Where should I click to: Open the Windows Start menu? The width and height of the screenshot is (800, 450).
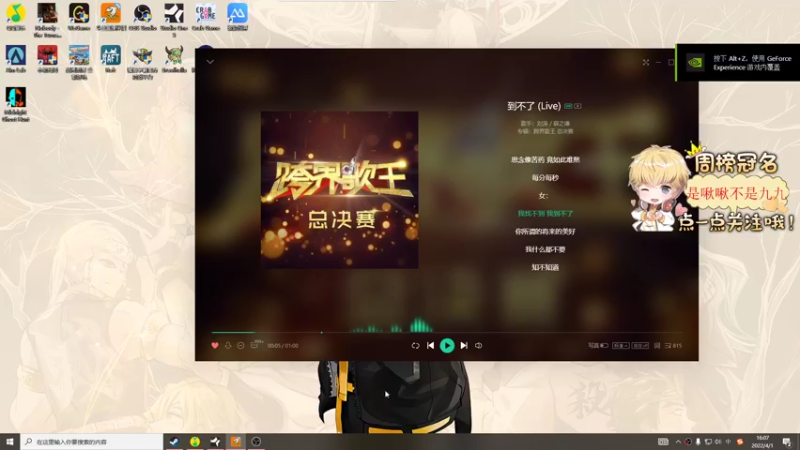point(10,441)
